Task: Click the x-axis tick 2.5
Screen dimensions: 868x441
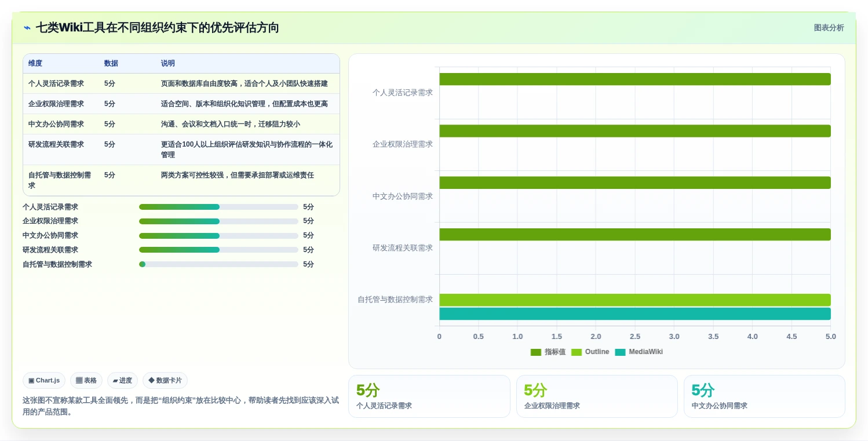Action: pyautogui.click(x=635, y=337)
